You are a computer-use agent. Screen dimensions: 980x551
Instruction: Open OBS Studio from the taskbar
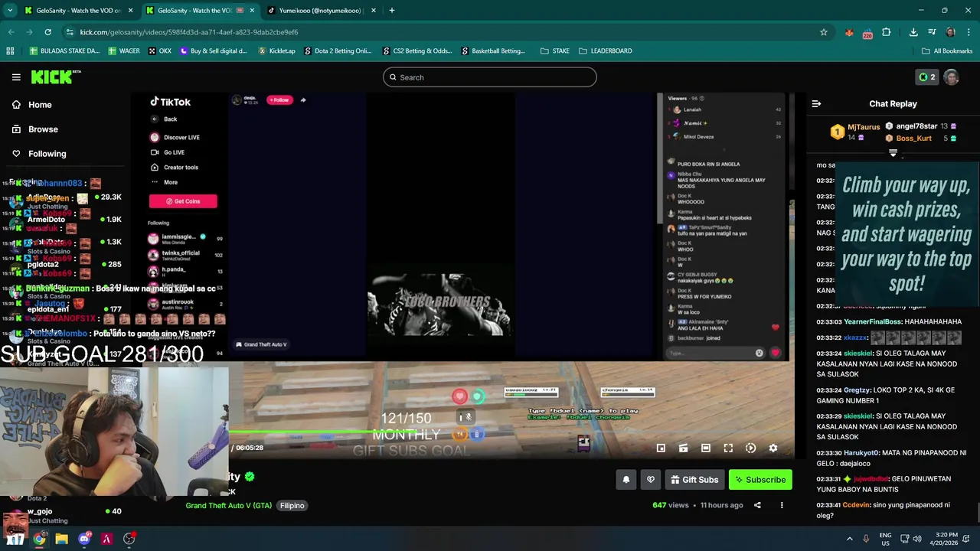pos(129,540)
